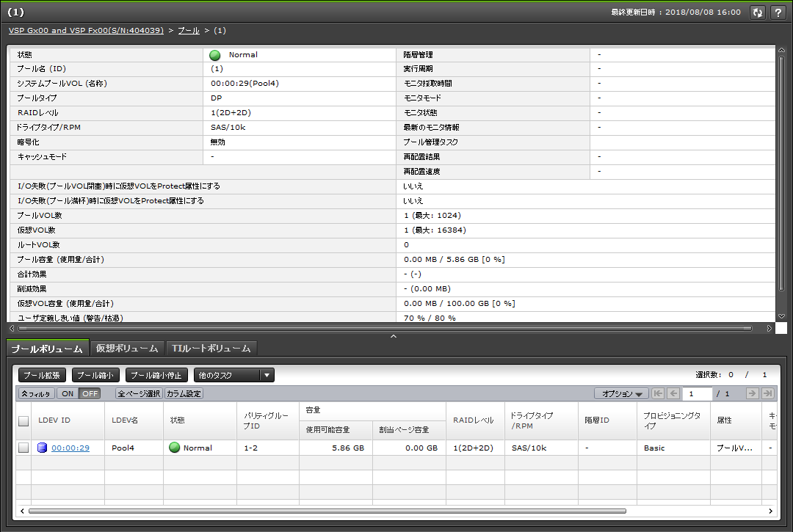Check the select-all checkbox in table header
Screen dimensions: 793x532
[24, 421]
